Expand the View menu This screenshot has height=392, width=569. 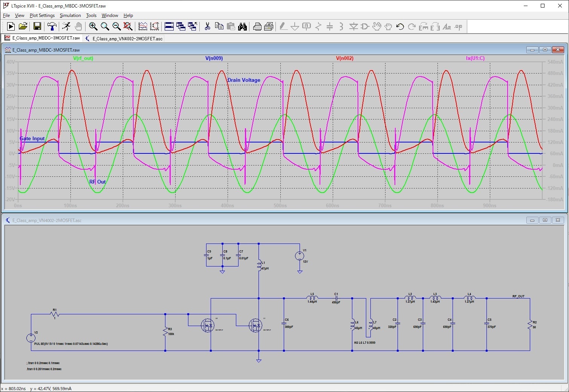tap(20, 15)
